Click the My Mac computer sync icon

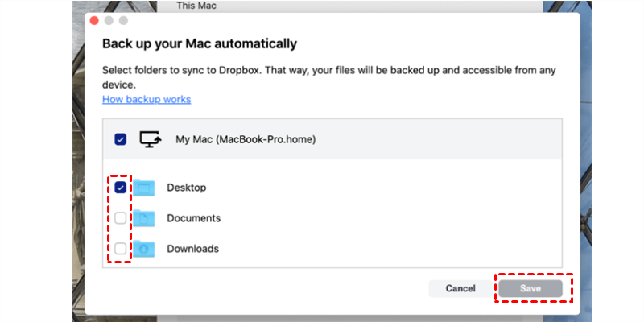[x=151, y=139]
